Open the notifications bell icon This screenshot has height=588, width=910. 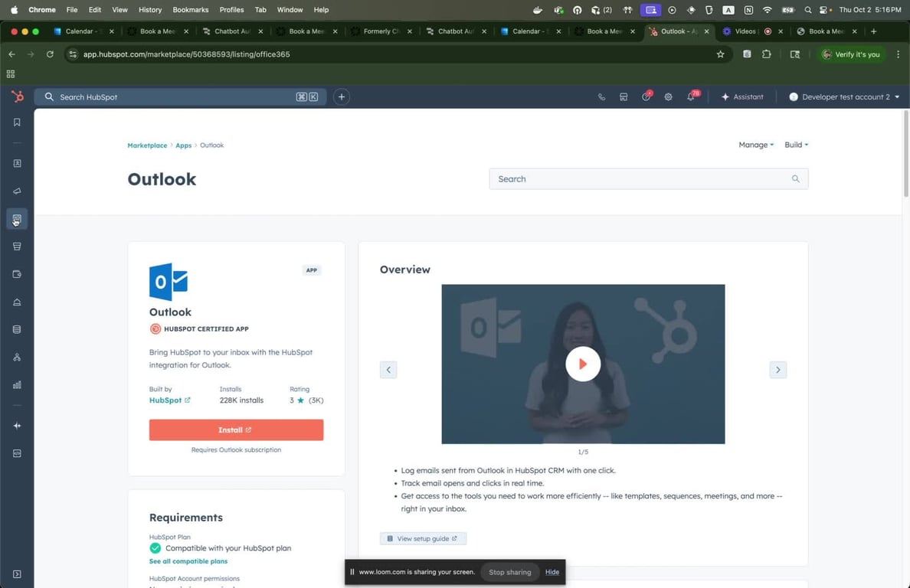(691, 96)
